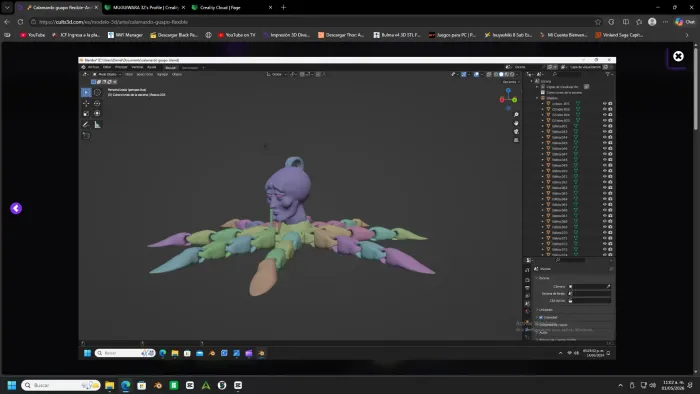The width and height of the screenshot is (700, 394).
Task: Open Edge settings and more menu
Action: coord(666,22)
